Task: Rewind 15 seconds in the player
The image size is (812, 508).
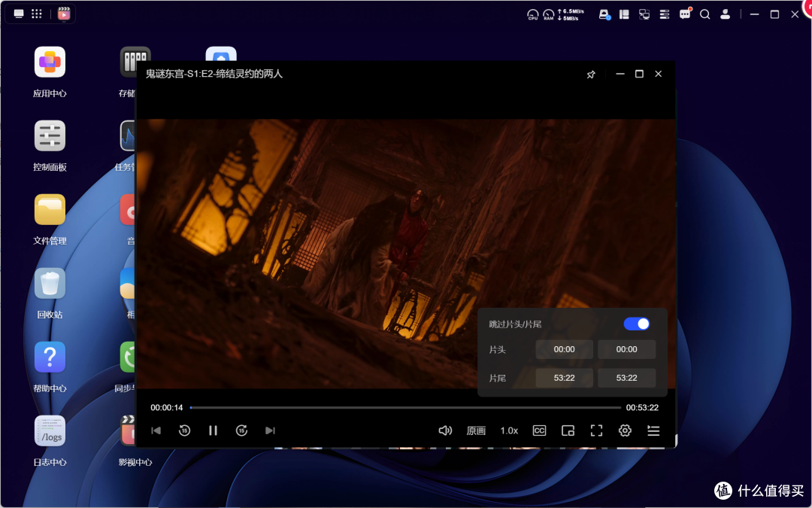Action: (x=184, y=430)
